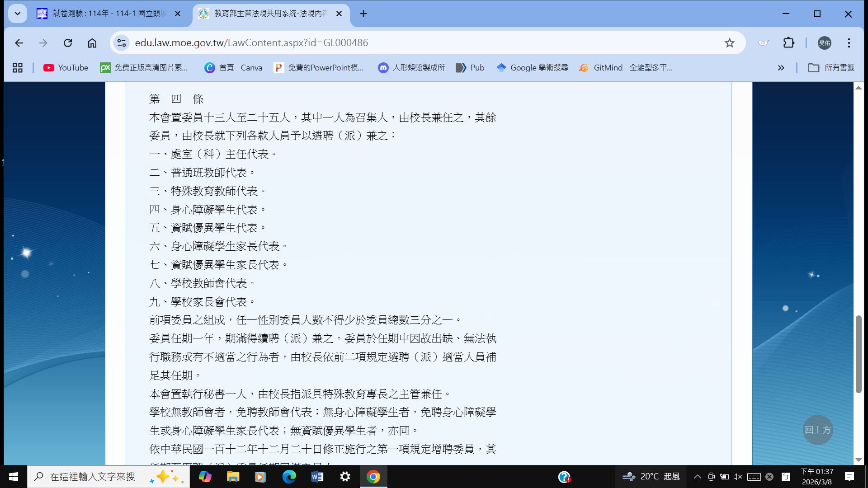Screen dimensions: 868x488
Task: Click the vertical page scrollbar thumb
Action: tap(858, 355)
